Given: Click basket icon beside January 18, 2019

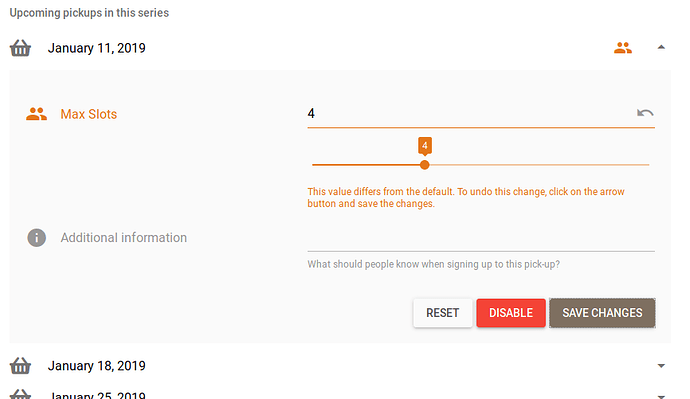Looking at the screenshot, I should point(20,366).
